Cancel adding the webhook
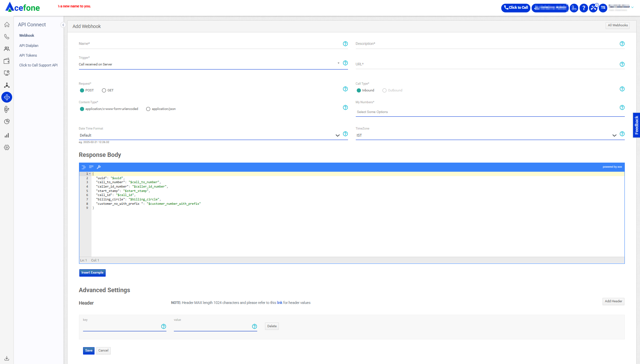640x364 pixels. pyautogui.click(x=103, y=351)
